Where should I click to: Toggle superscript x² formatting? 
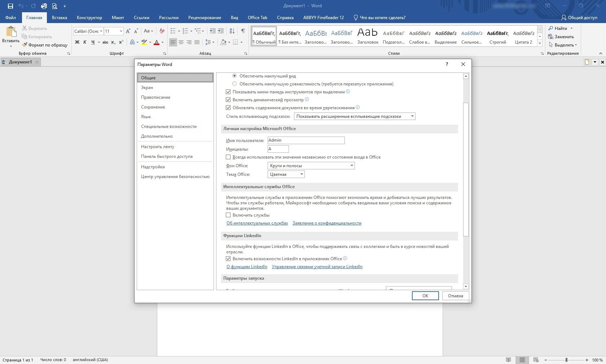121,42
